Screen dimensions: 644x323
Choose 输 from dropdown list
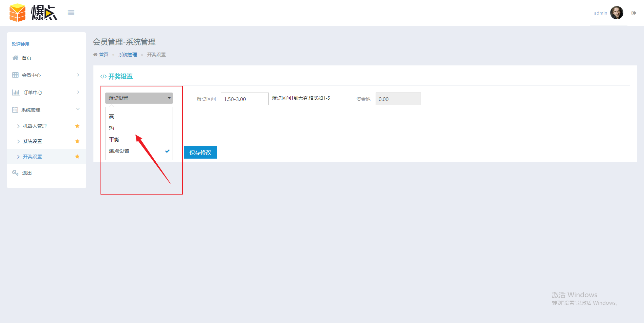click(112, 128)
